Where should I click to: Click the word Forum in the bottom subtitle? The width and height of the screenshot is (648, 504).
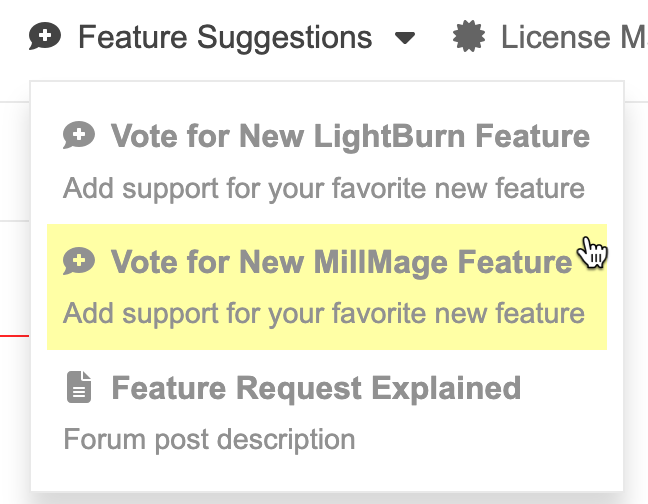pos(93,439)
